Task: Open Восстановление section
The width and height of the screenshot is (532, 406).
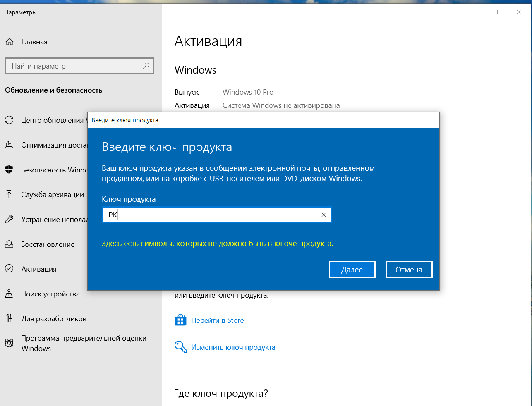Action: click(x=48, y=244)
